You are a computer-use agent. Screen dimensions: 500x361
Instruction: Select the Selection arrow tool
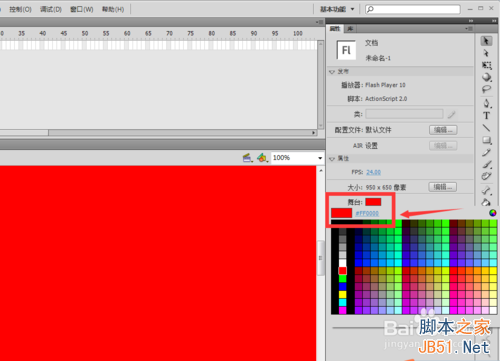(486, 41)
